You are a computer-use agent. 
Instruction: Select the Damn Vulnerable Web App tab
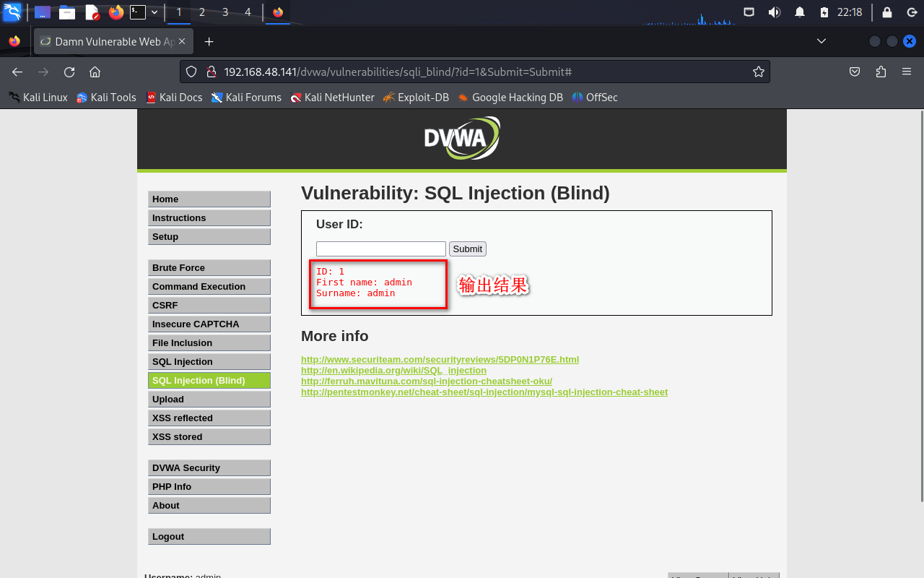click(113, 41)
